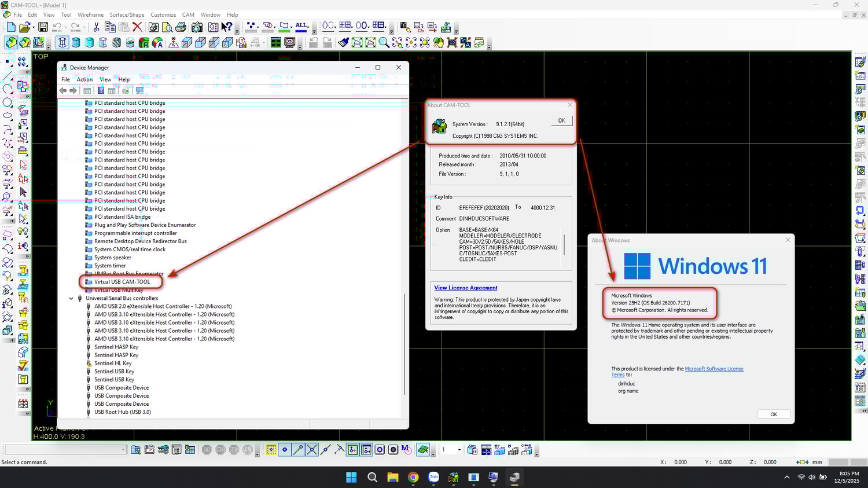The width and height of the screenshot is (868, 488).
Task: Click the scan for hardware changes monitor icon
Action: click(139, 91)
